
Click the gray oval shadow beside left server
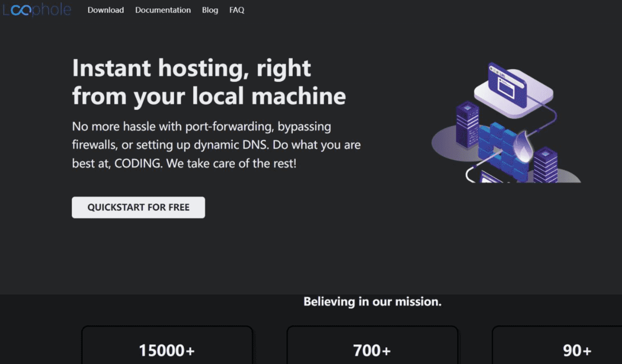coord(444,145)
